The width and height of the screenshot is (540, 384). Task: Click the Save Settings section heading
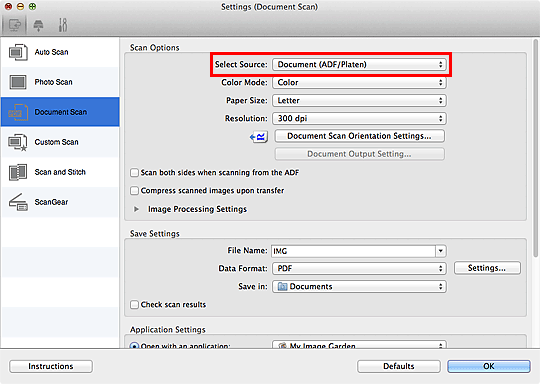(155, 234)
